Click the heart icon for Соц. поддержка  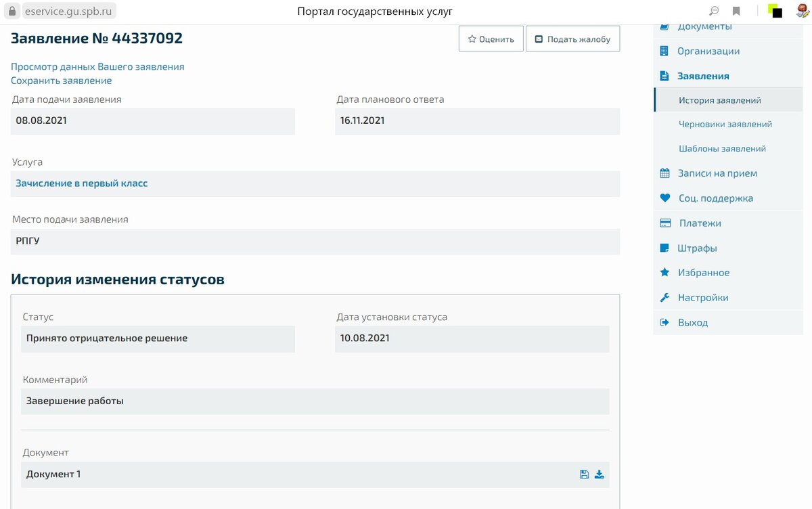pyautogui.click(x=664, y=198)
